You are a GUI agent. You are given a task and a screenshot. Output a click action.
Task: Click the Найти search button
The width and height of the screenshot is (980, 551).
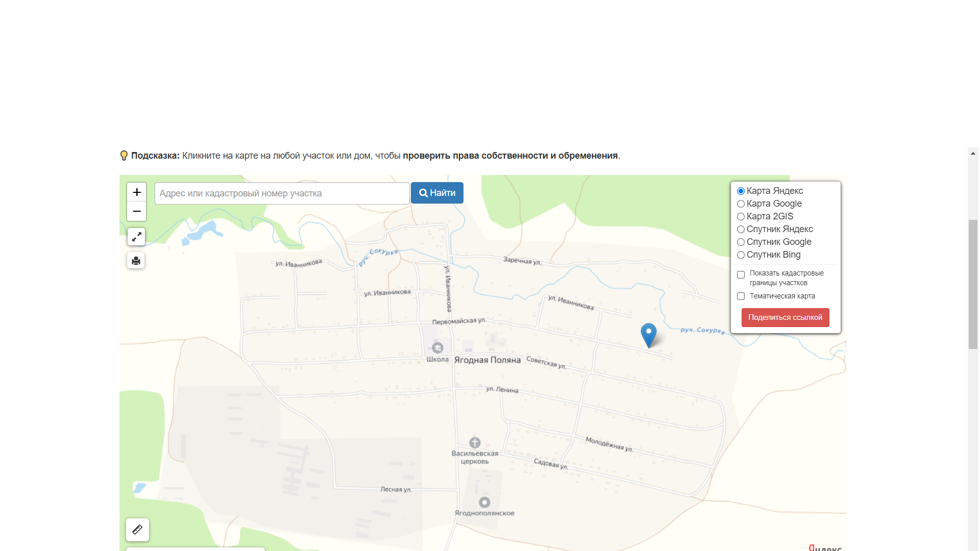click(437, 193)
